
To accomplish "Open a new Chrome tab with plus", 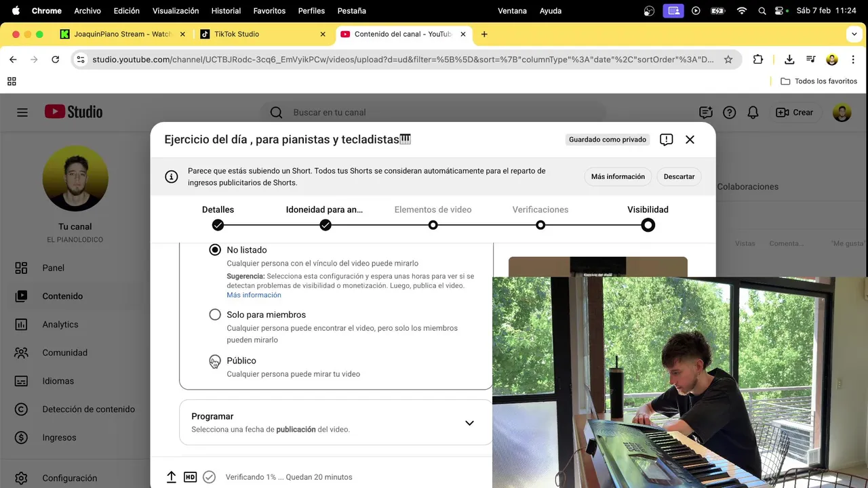I will [x=484, y=34].
